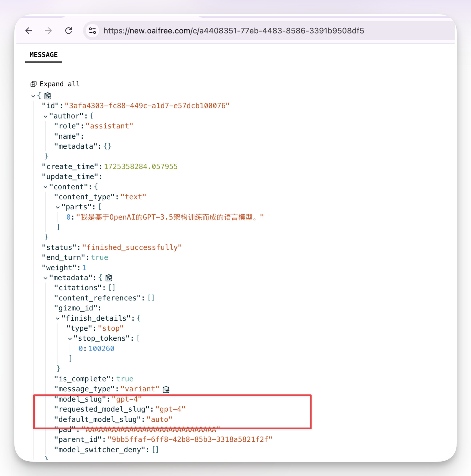Click the Expand all button
Screen dimensions: 471x476
coord(55,84)
